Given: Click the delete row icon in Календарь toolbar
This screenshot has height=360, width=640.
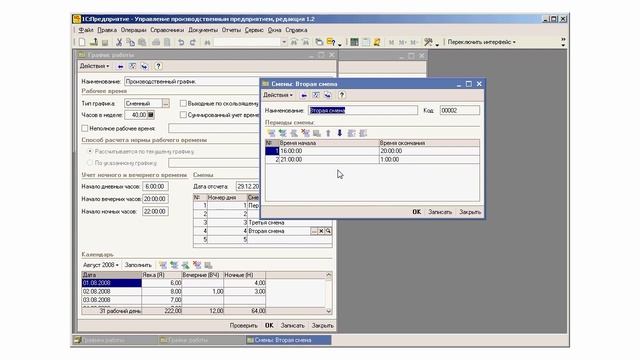Looking at the screenshot, I should tap(197, 265).
